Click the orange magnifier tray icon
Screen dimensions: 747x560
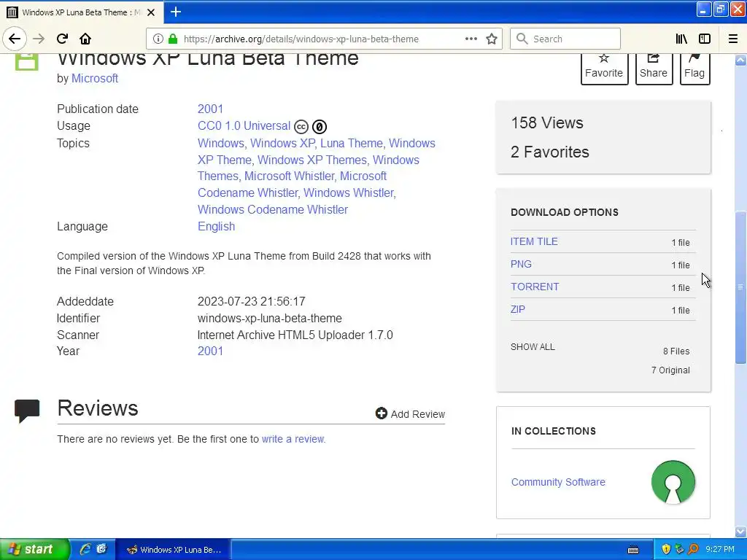(x=693, y=550)
